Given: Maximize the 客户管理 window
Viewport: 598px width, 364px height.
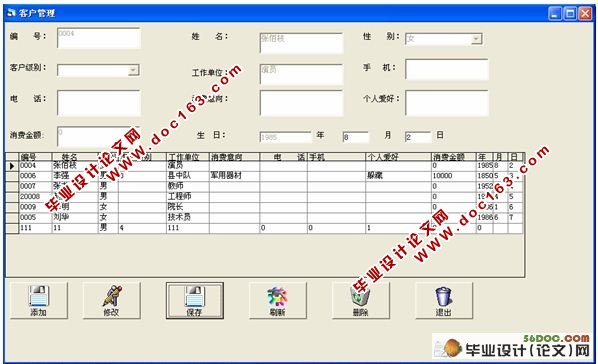Looking at the screenshot, I should pyautogui.click(x=570, y=13).
